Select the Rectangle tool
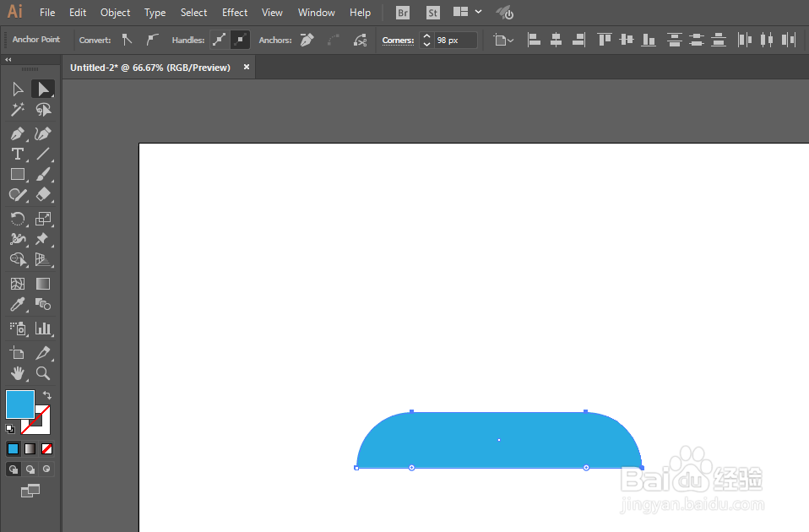 pos(18,175)
